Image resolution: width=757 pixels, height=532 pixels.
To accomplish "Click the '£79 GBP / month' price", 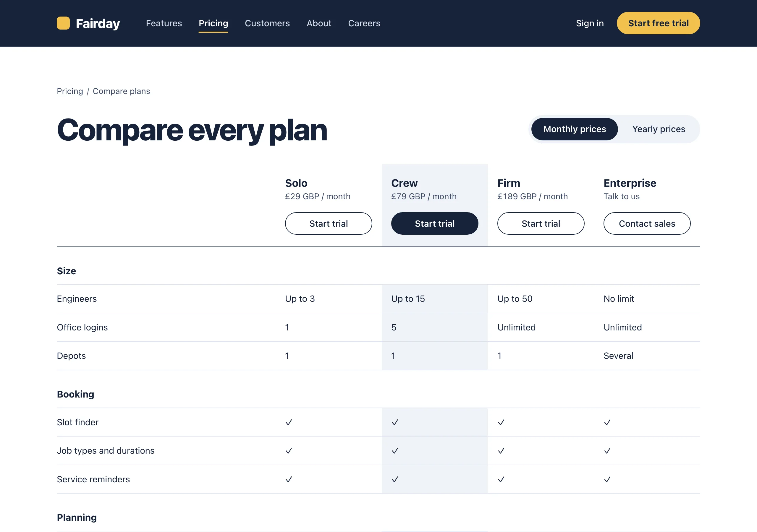I will (424, 197).
